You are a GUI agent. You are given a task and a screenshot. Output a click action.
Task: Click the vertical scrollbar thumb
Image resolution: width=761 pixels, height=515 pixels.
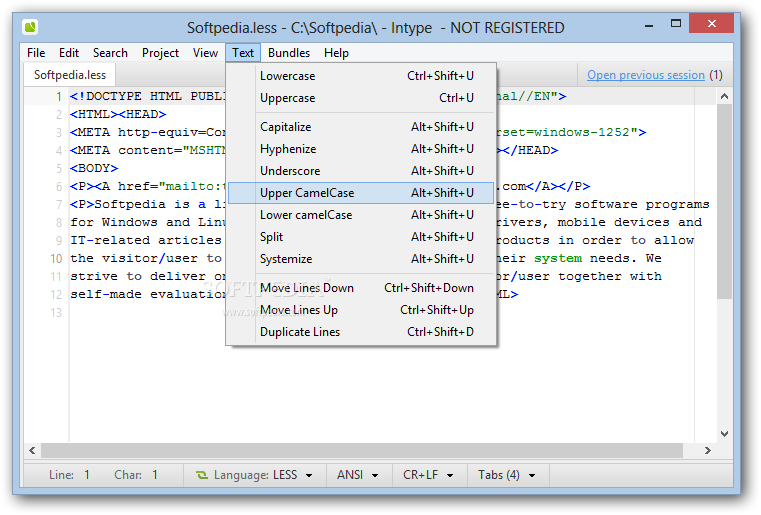pos(725,201)
